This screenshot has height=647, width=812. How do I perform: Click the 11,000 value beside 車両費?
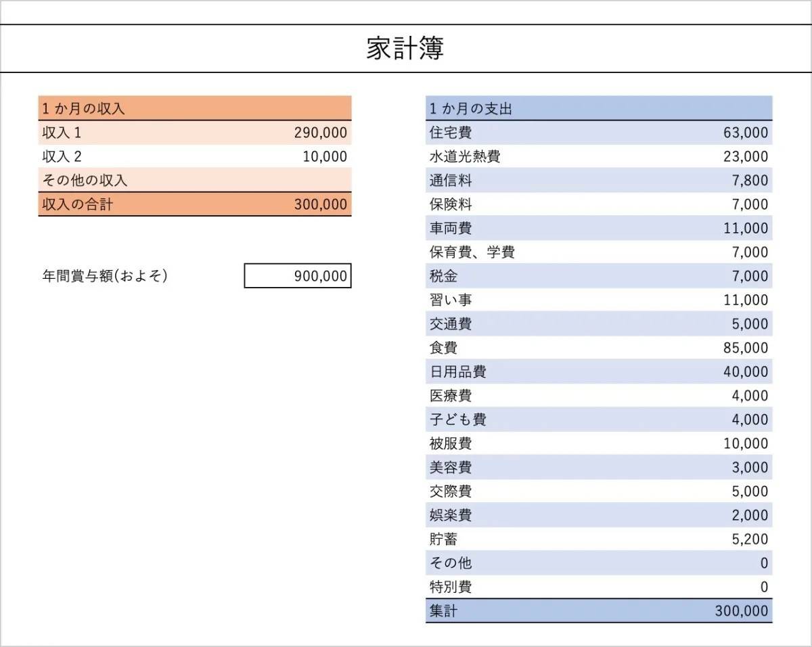pos(746,228)
